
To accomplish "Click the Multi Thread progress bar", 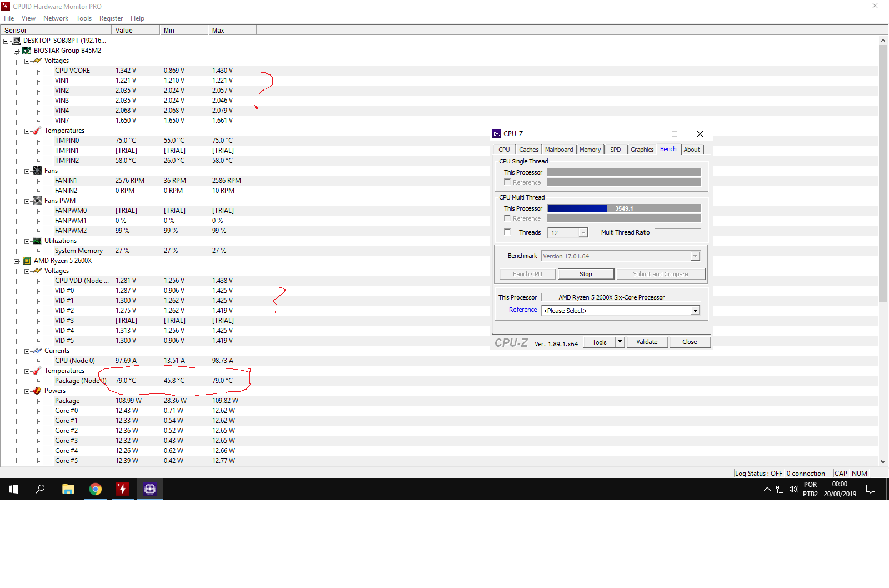I will pos(624,208).
